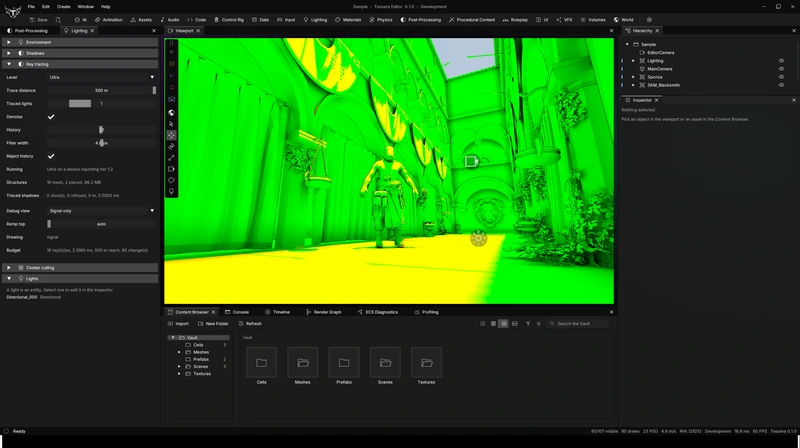Click the camera gizmo in the viewport scene
The width and height of the screenshot is (800, 448).
pos(471,162)
